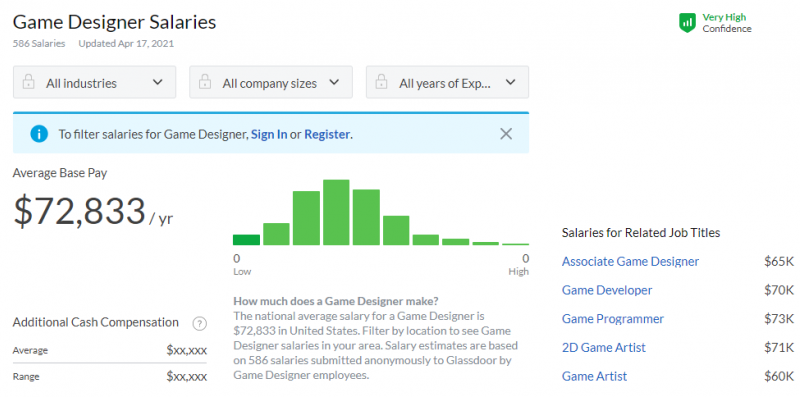800x397 pixels.
Task: Click the lock icon in All industries
Action: (29, 82)
